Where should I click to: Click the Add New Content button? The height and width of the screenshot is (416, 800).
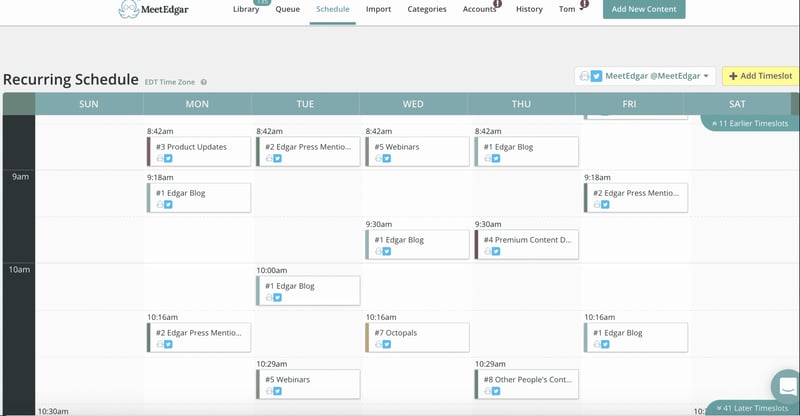[644, 9]
